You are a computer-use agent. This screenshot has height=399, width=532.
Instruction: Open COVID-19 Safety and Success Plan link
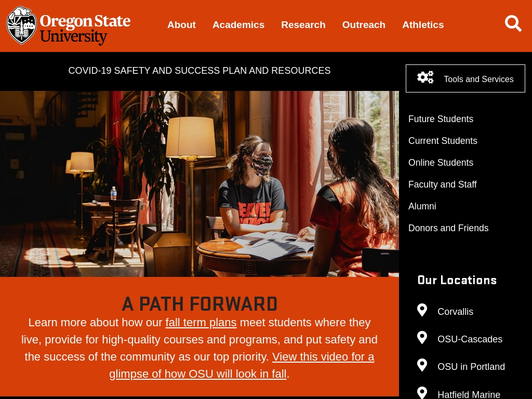199,71
